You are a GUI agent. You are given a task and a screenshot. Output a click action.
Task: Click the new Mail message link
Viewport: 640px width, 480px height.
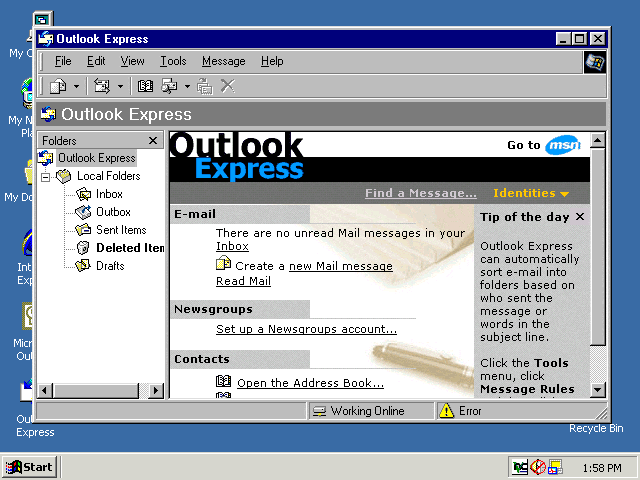pos(341,266)
